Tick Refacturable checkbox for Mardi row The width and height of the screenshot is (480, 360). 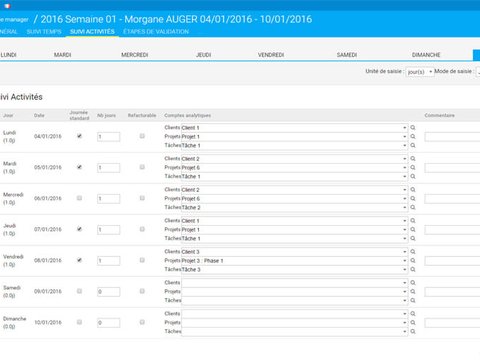pos(142,167)
